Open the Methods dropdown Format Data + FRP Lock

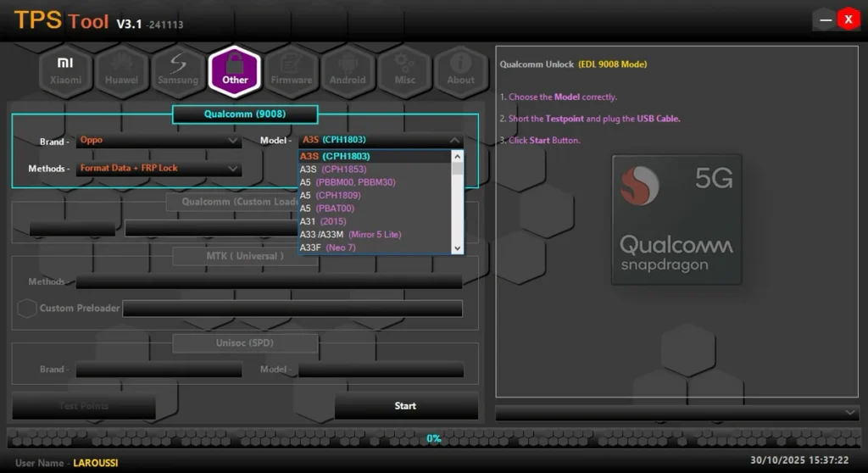(159, 169)
